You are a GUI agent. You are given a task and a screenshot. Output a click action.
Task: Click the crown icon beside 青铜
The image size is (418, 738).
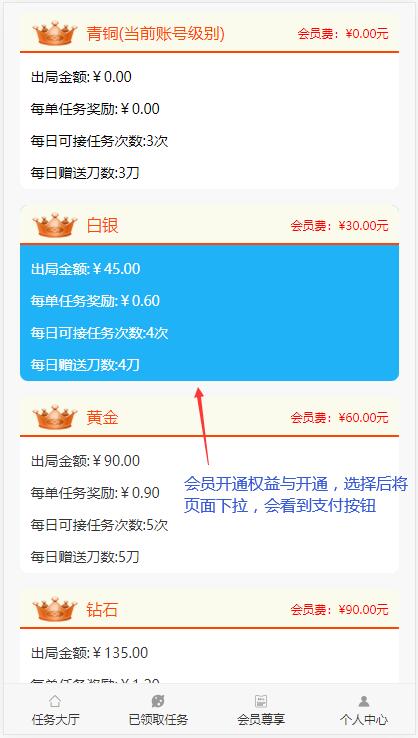55,33
